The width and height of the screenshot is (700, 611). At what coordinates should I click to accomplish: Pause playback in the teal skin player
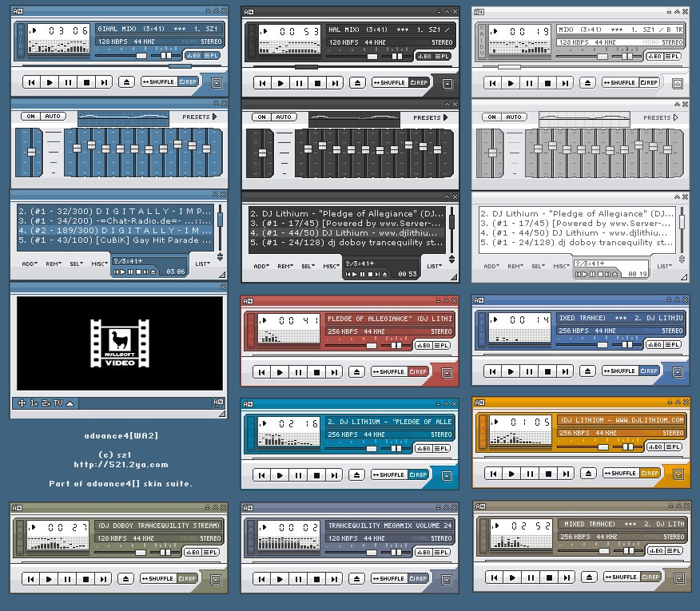point(298,475)
